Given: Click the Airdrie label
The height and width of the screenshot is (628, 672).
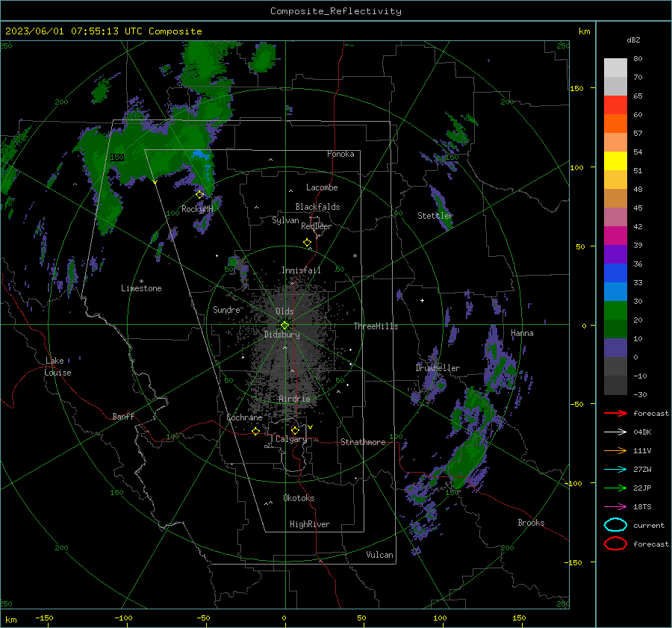Looking at the screenshot, I should [x=294, y=399].
